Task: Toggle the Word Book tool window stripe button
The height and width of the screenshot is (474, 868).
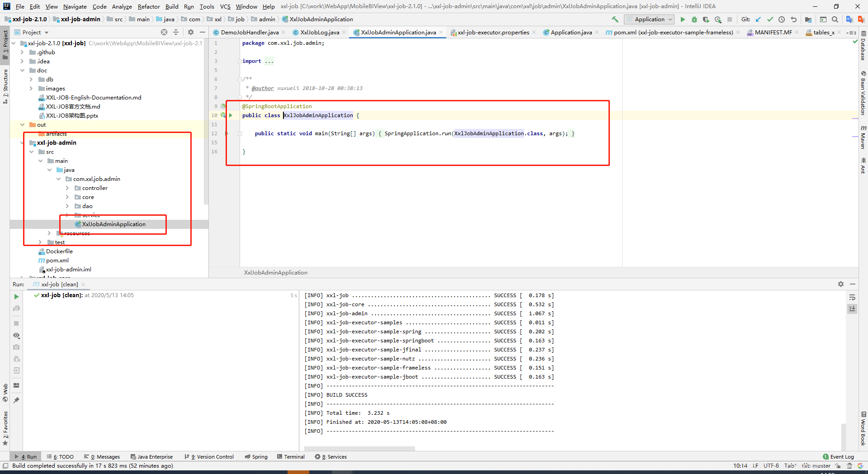Action: (x=863, y=429)
